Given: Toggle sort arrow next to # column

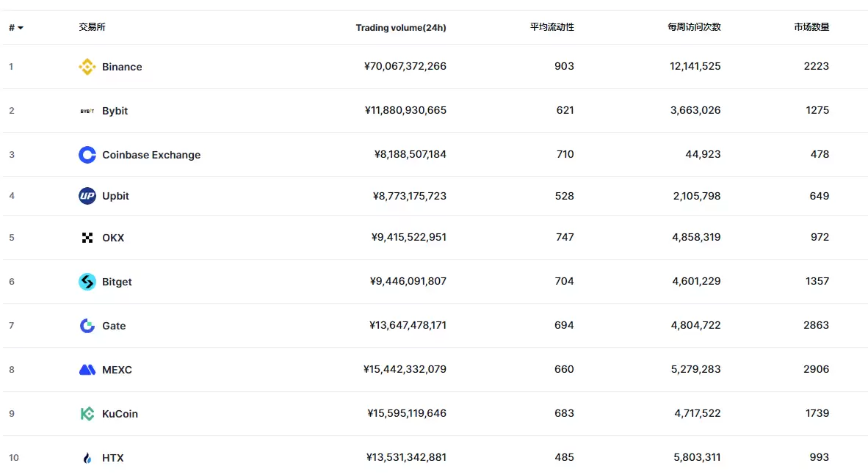Looking at the screenshot, I should 21,28.
